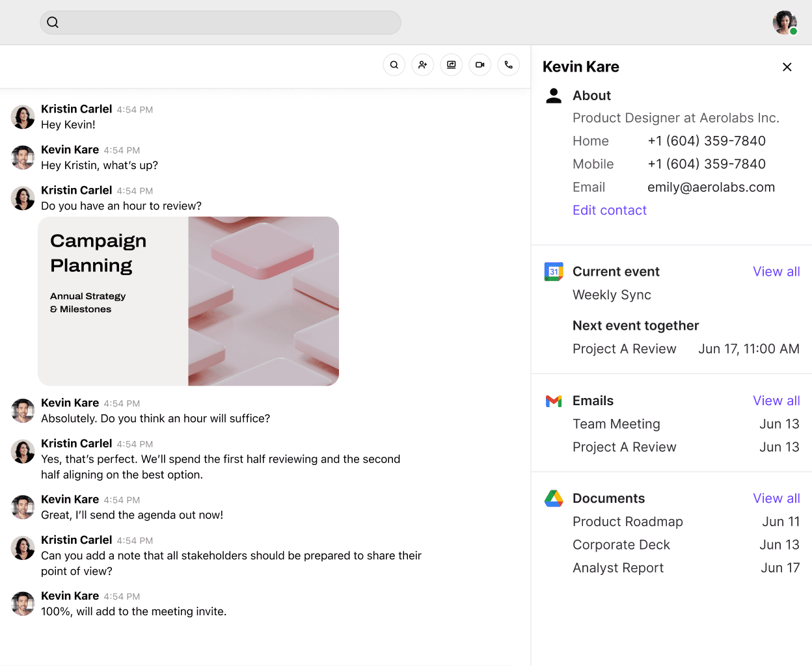The width and height of the screenshot is (812, 666).
Task: Click the Google Drive icon beside Documents
Action: [553, 498]
